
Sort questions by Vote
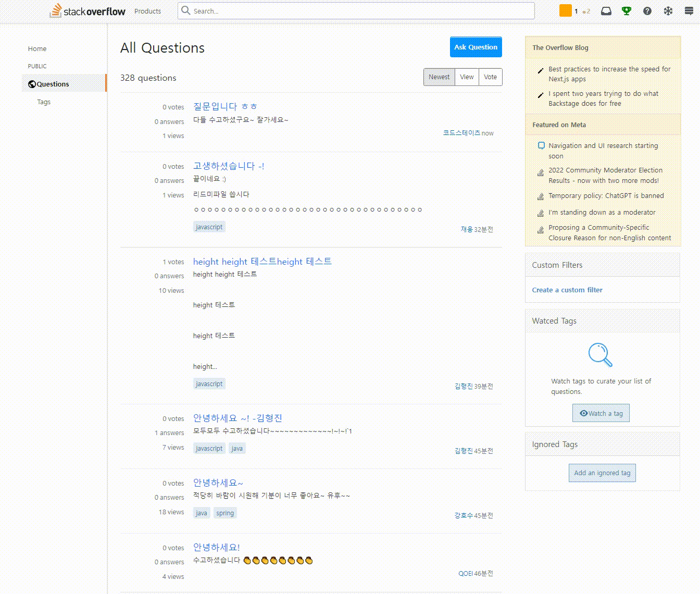[x=490, y=77]
